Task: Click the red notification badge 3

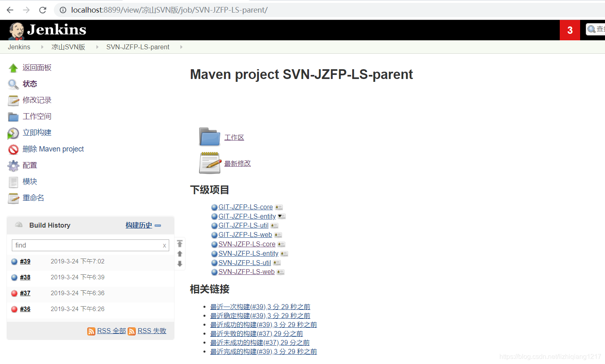Action: (x=570, y=30)
